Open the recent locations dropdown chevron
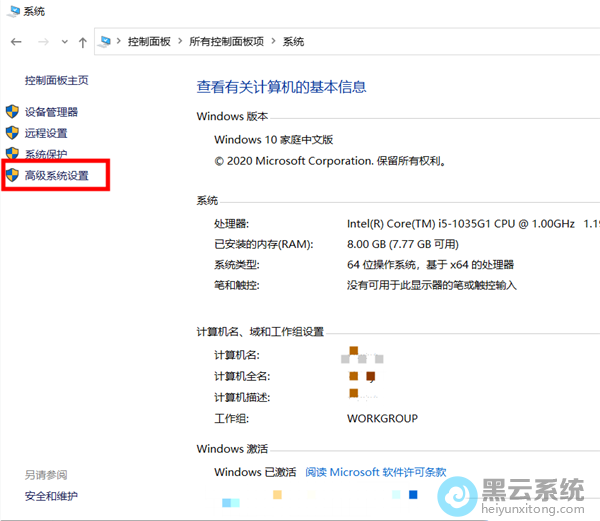The width and height of the screenshot is (600, 521). coord(64,42)
